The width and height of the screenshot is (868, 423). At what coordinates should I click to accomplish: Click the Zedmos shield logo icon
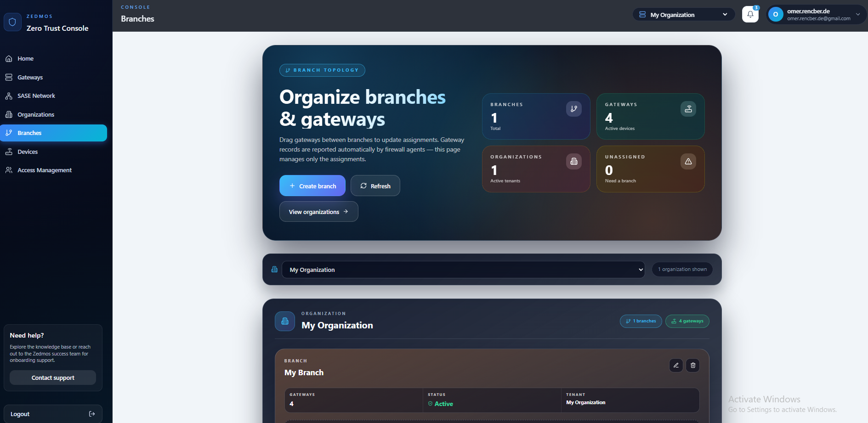(x=12, y=22)
